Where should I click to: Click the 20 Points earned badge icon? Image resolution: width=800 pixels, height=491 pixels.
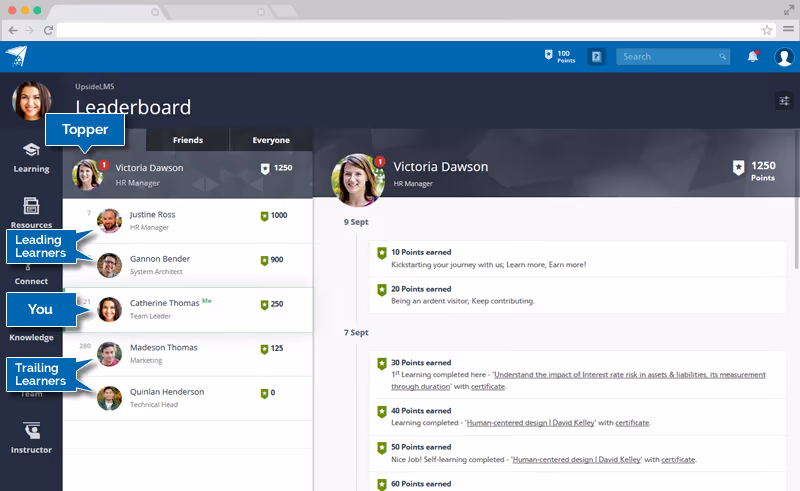click(382, 289)
